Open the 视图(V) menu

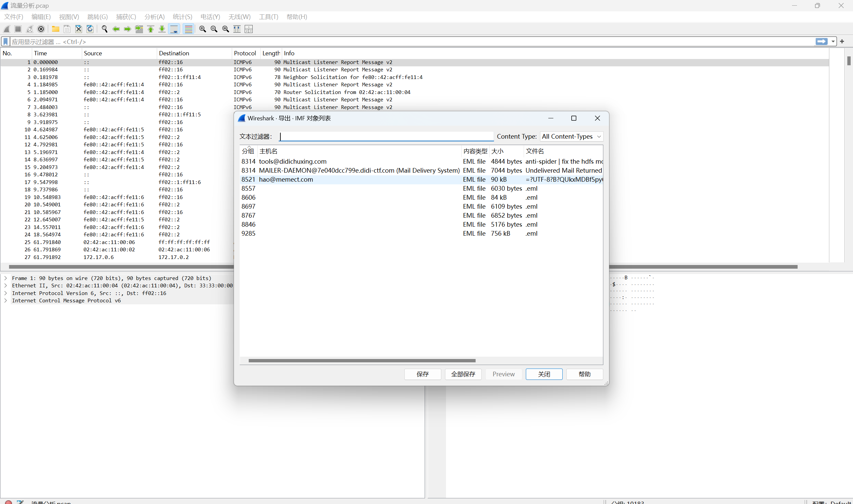[x=69, y=17]
